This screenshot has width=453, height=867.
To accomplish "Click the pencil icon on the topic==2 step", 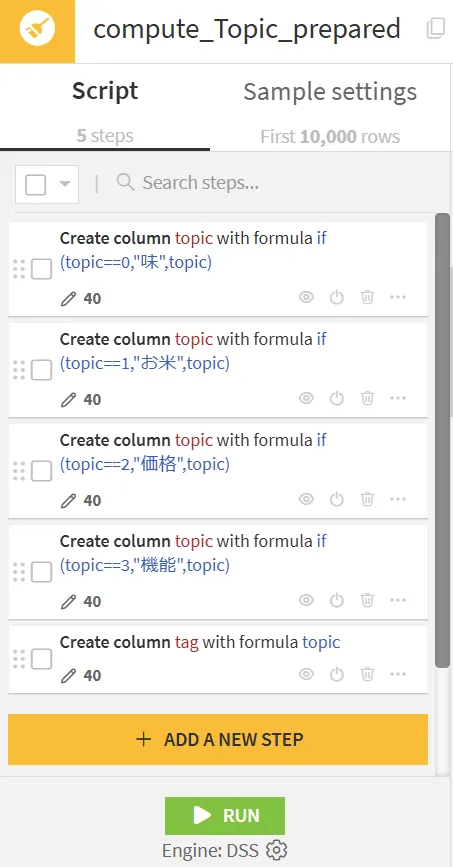I will pyautogui.click(x=68, y=500).
